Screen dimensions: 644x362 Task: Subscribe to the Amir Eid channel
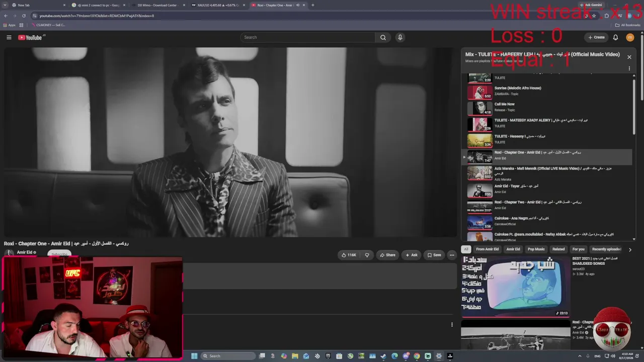pos(59,254)
